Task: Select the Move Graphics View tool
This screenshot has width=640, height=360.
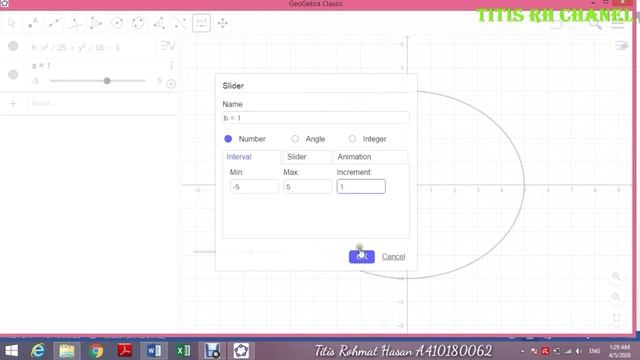Action: click(x=222, y=23)
